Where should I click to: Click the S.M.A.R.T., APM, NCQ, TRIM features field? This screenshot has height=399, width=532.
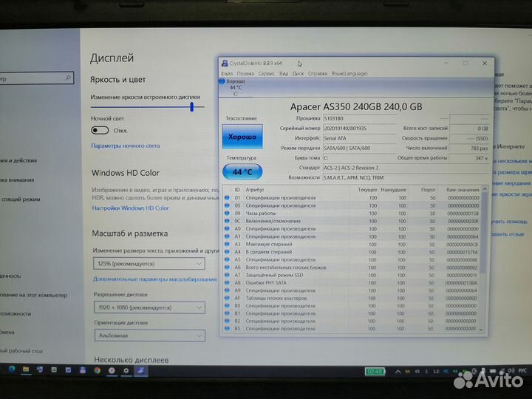click(x=406, y=177)
